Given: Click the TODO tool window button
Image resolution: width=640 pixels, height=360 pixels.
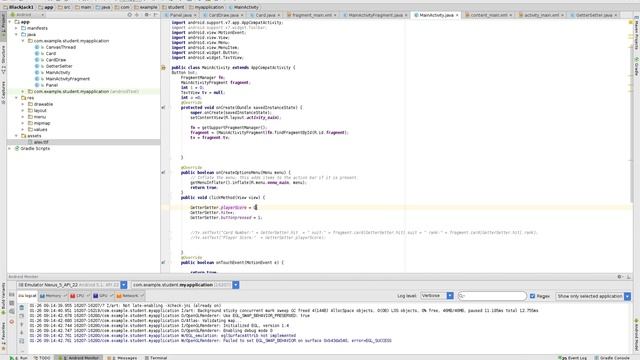Looking at the screenshot, I should pyautogui.click(x=42, y=358).
